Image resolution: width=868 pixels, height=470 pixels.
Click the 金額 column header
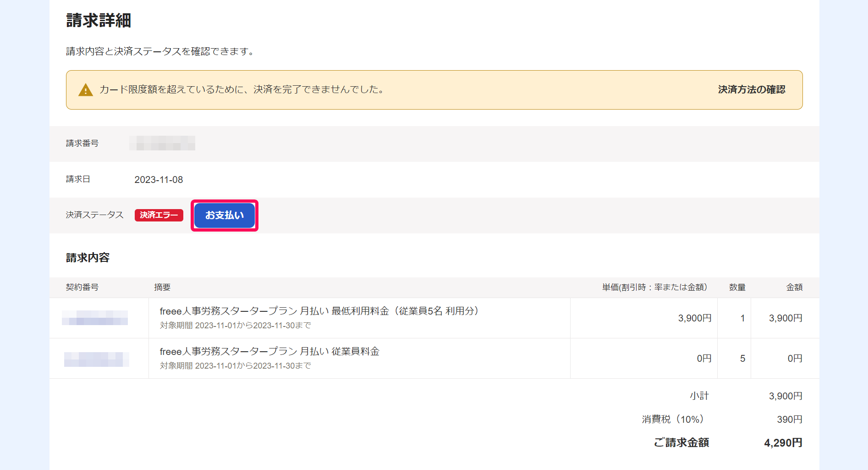tap(794, 287)
